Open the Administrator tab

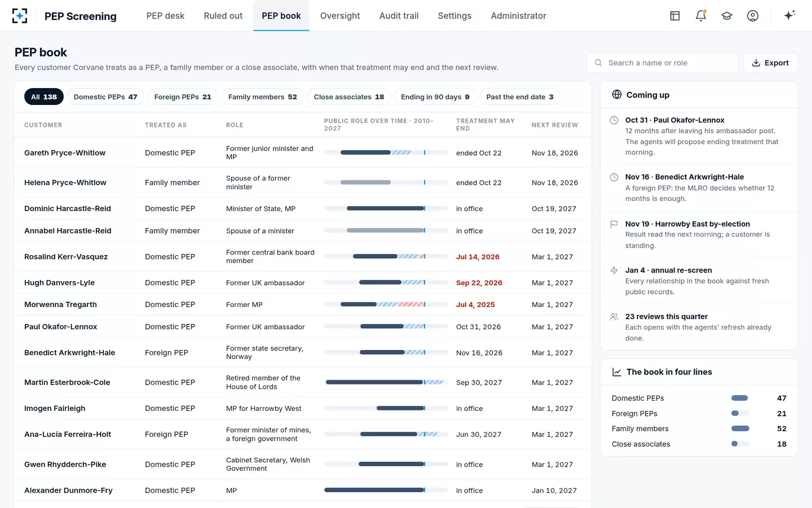519,16
